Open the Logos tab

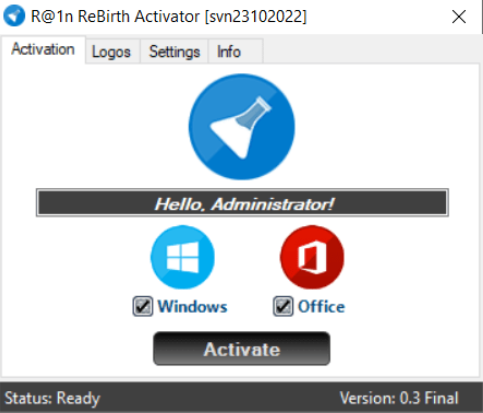point(112,52)
